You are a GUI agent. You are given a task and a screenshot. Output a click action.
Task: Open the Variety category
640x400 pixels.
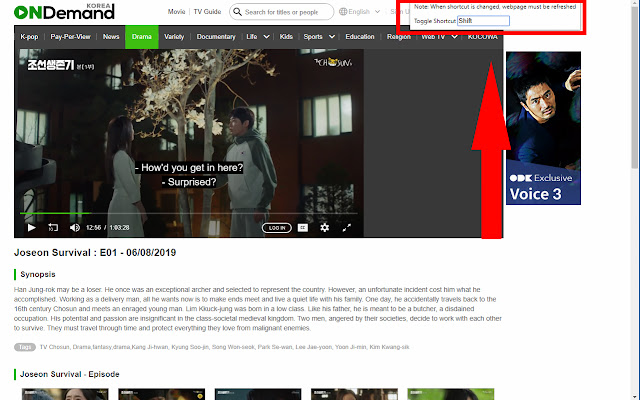click(174, 37)
